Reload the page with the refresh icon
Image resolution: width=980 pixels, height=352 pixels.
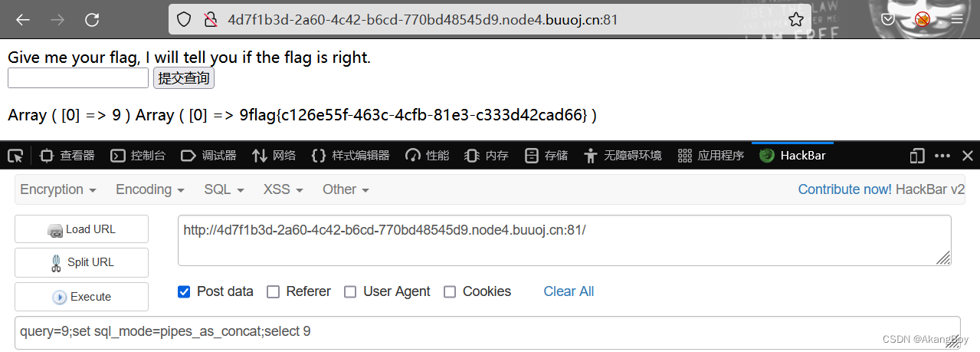coord(92,20)
